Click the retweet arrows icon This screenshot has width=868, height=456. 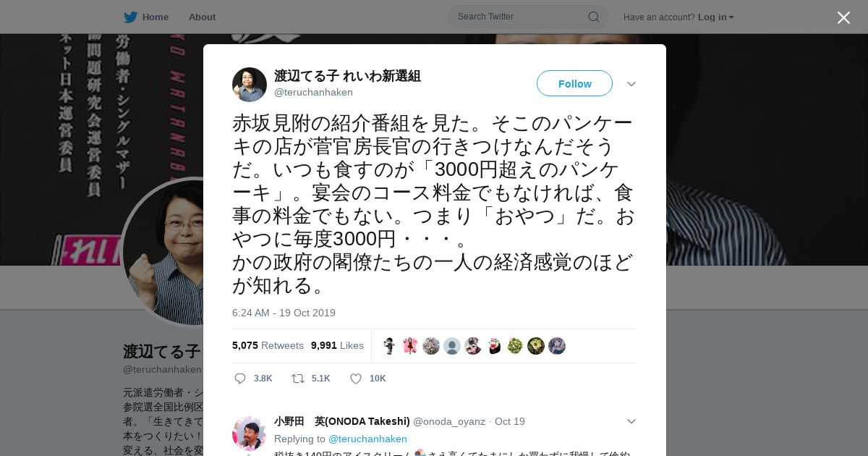tap(297, 379)
